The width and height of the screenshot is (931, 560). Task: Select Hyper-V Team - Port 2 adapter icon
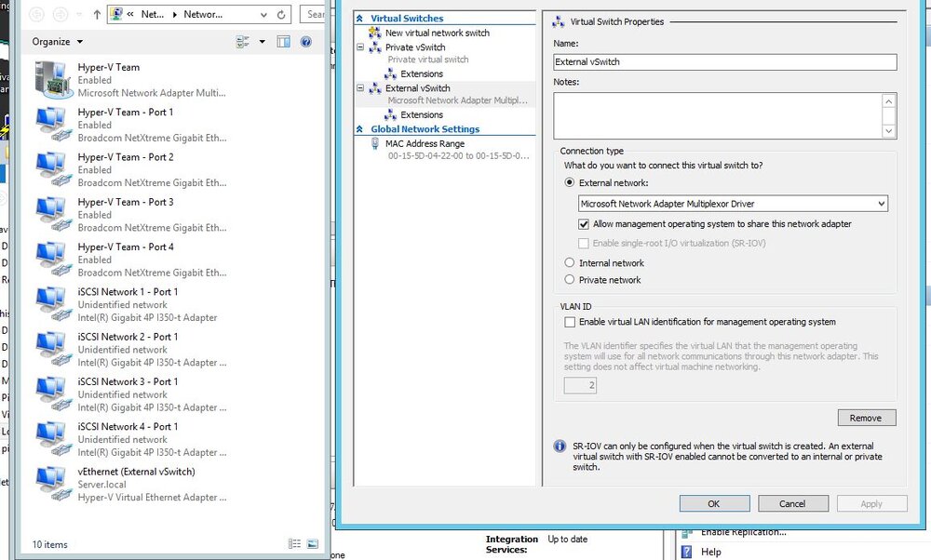[x=53, y=169]
